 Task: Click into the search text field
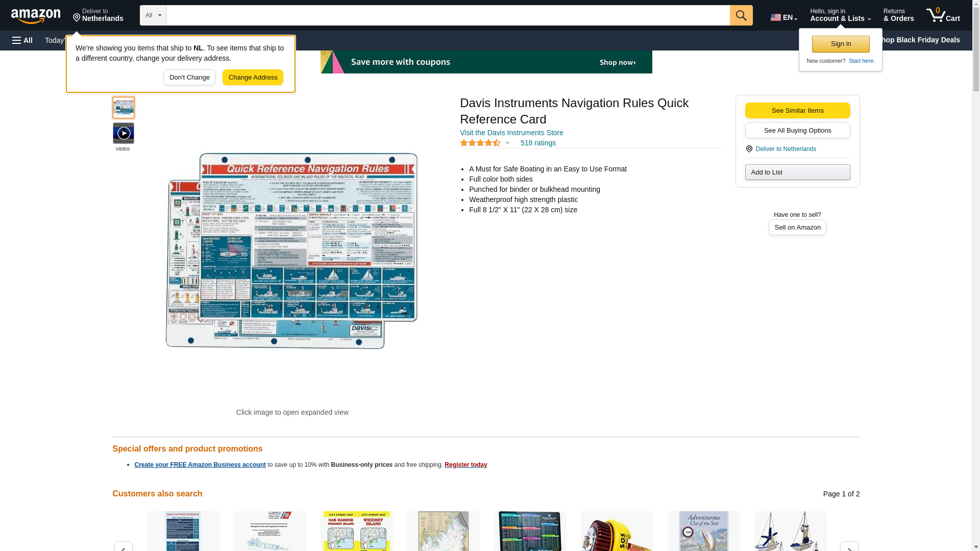pyautogui.click(x=447, y=15)
